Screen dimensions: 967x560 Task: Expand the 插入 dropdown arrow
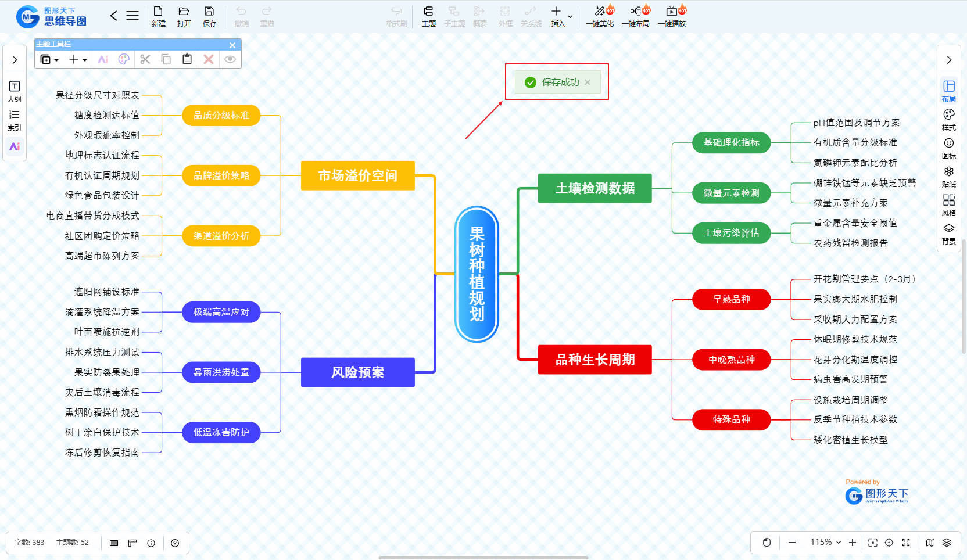570,16
